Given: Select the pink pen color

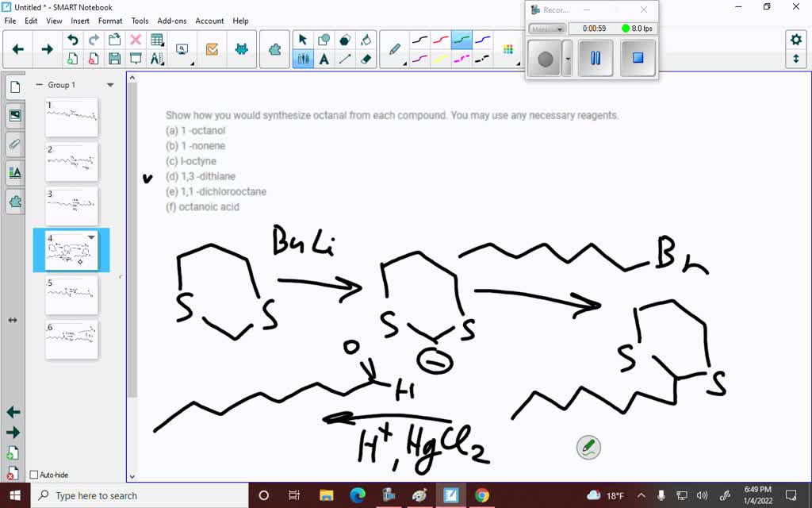Looking at the screenshot, I should click(x=462, y=57).
